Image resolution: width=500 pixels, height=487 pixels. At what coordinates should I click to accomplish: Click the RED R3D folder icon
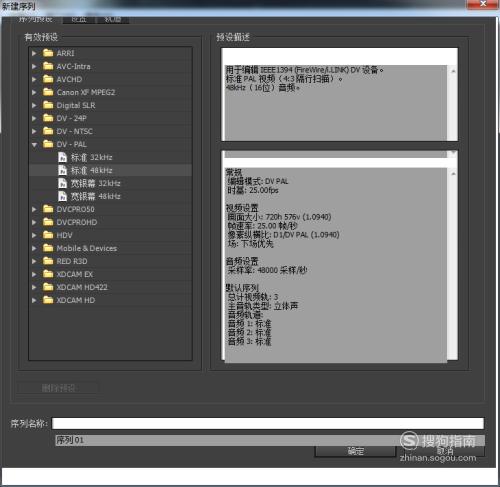click(x=48, y=261)
